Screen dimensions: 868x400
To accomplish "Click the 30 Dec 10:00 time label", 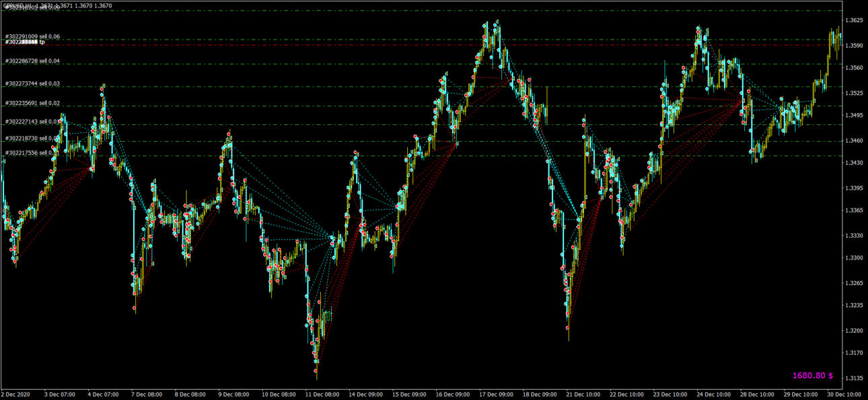I will pos(844,395).
